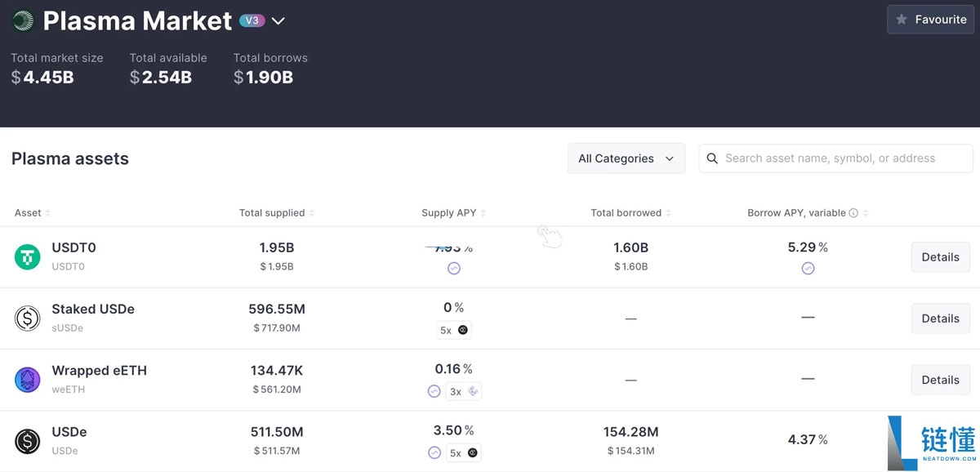Click the Borrow APY info icon
The image size is (980, 472).
coord(853,213)
